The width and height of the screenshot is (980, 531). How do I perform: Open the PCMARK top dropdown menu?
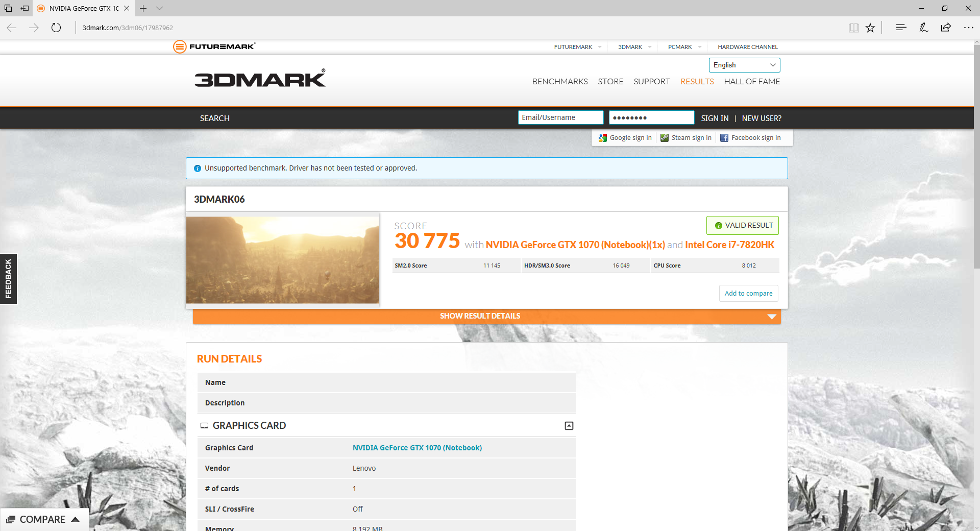[685, 47]
